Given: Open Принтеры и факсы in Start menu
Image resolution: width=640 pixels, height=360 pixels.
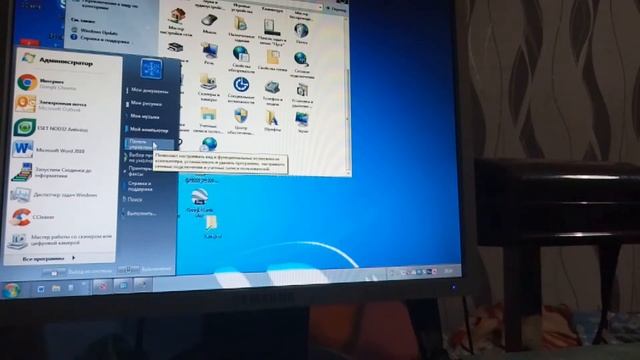Looking at the screenshot, I should coord(139,171).
